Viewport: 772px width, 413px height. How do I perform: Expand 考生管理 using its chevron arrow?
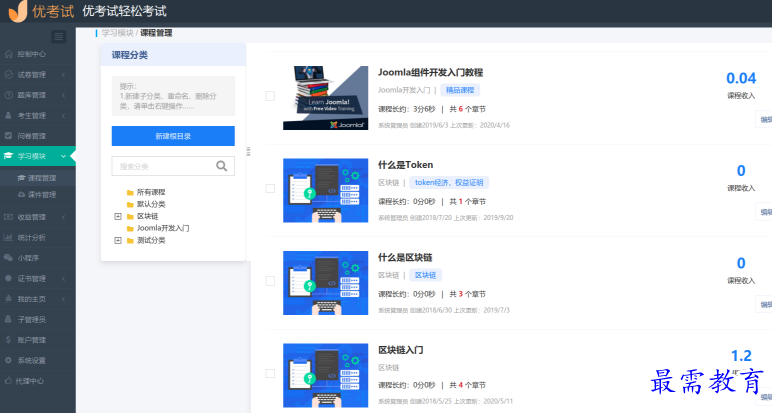64,116
